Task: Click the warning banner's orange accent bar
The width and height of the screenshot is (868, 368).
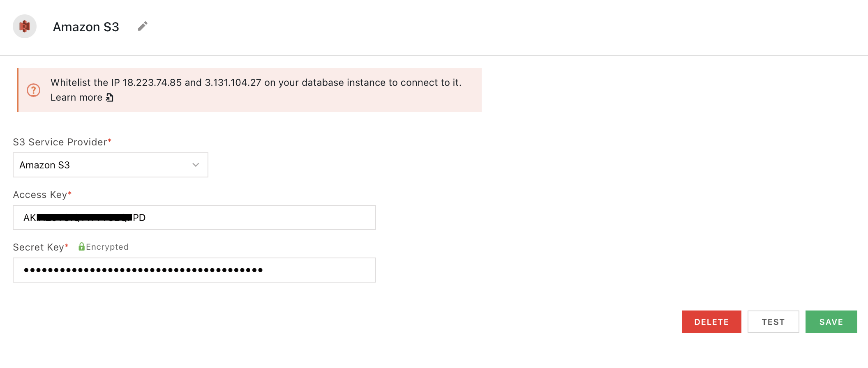Action: pyautogui.click(x=18, y=90)
